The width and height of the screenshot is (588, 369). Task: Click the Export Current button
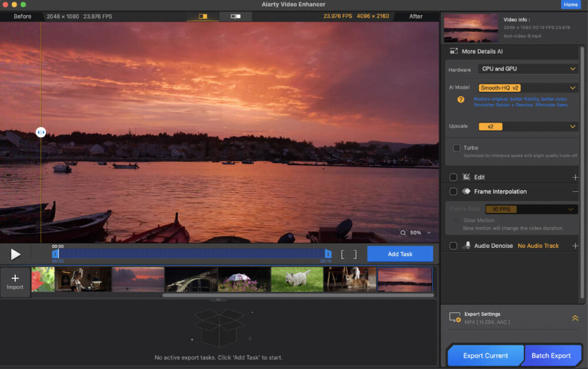click(485, 355)
